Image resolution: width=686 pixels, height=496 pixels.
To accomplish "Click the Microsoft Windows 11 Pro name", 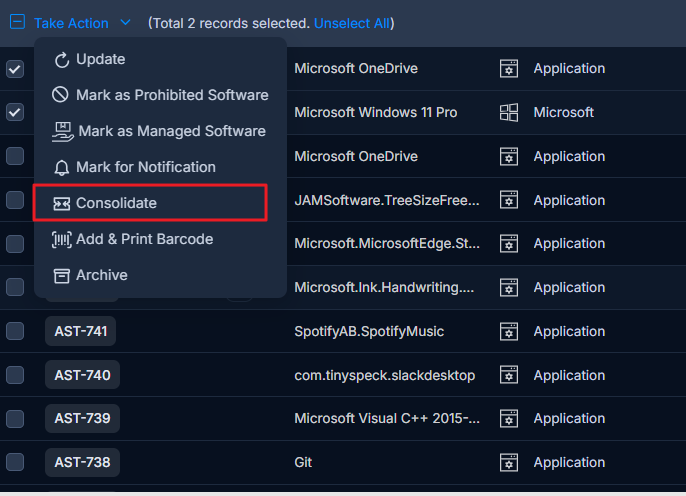I will pyautogui.click(x=375, y=112).
